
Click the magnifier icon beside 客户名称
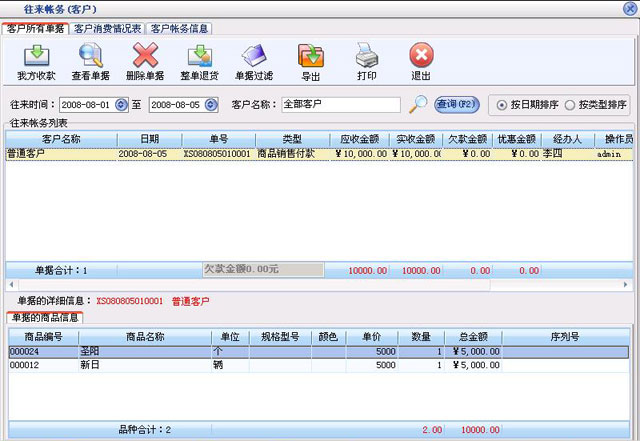[418, 104]
